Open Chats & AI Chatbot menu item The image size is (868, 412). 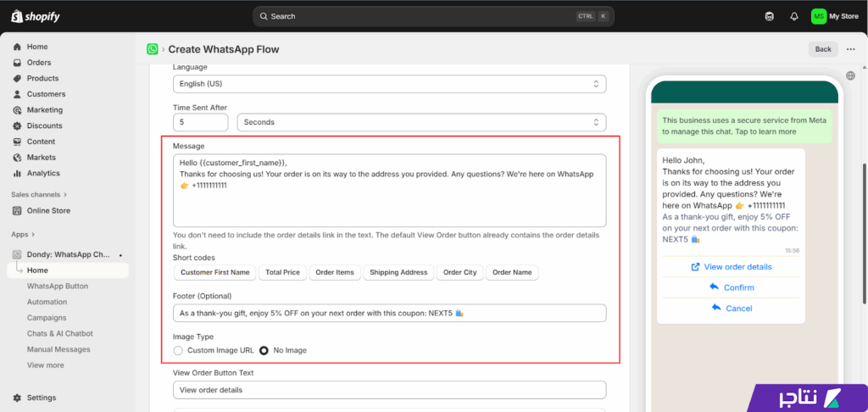click(x=59, y=334)
